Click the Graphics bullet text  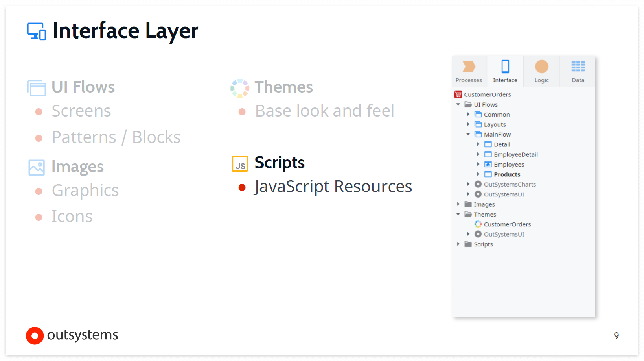(85, 191)
